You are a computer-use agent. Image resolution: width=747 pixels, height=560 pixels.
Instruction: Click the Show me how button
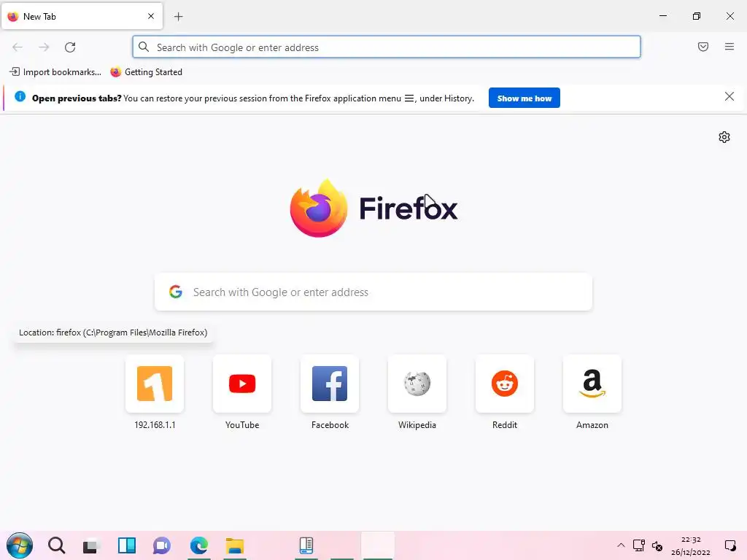coord(524,98)
